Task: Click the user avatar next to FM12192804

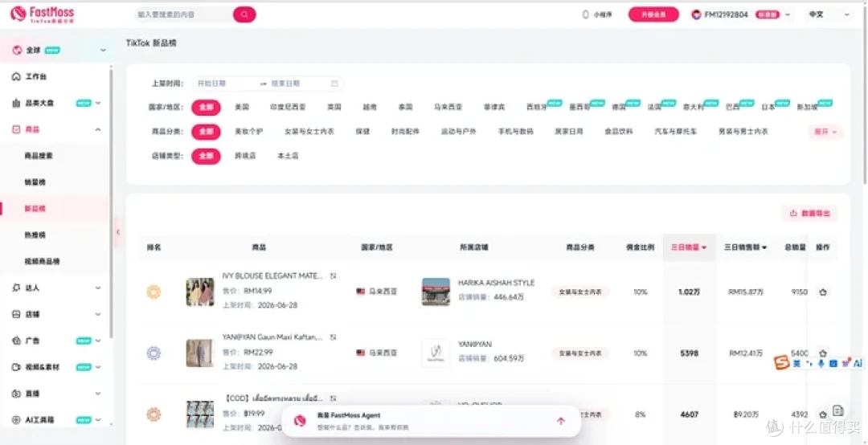Action: click(x=696, y=15)
